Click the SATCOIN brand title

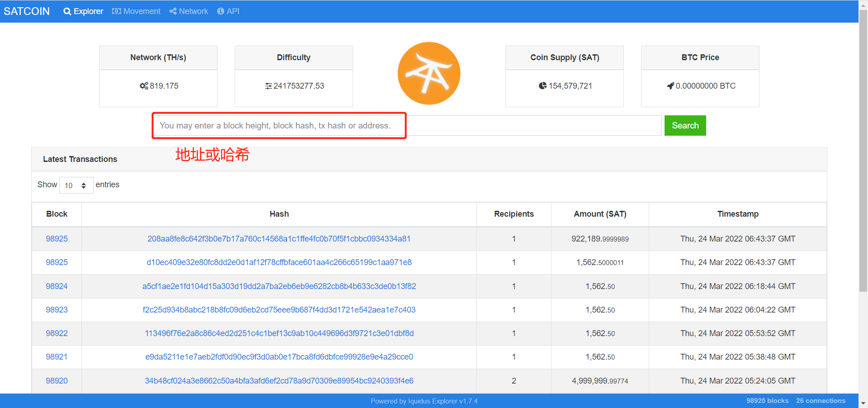click(x=27, y=11)
